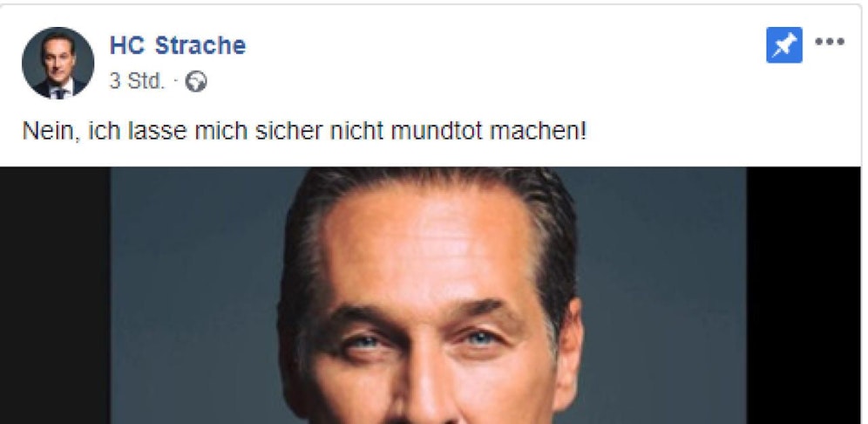This screenshot has width=868, height=424.
Task: Select the avatar thumbnail beside the name
Action: (58, 63)
